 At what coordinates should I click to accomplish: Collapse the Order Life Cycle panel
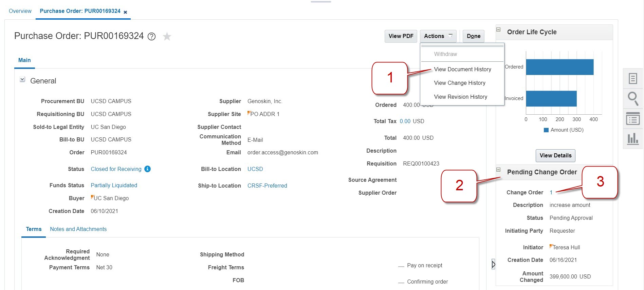click(498, 30)
